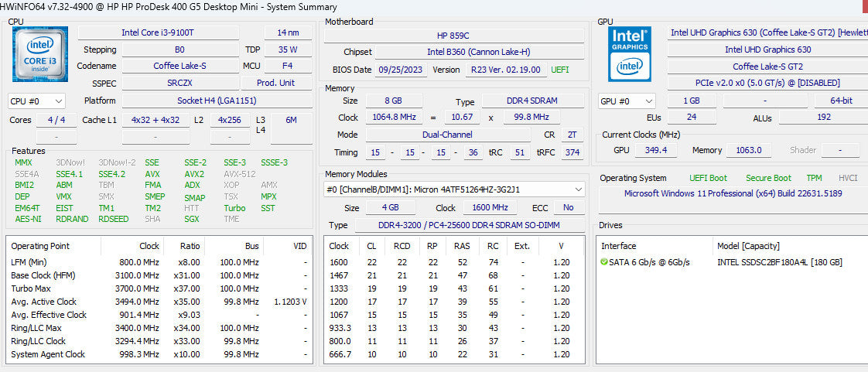The width and height of the screenshot is (868, 372).
Task: Click the Cache L1 4x32 + 4x32 value
Action: point(155,120)
